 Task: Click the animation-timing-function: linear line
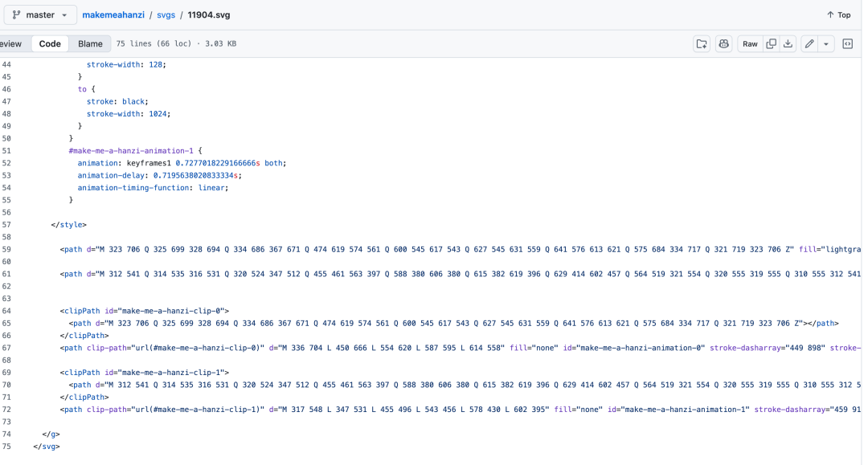(153, 187)
